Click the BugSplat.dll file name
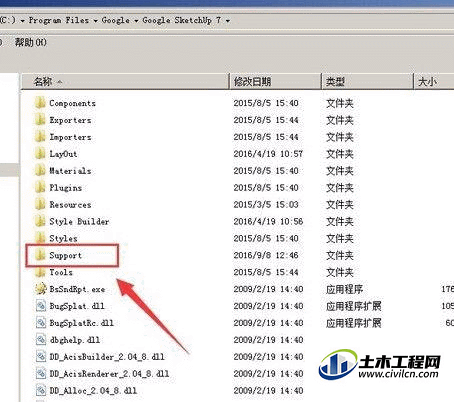 coord(77,306)
